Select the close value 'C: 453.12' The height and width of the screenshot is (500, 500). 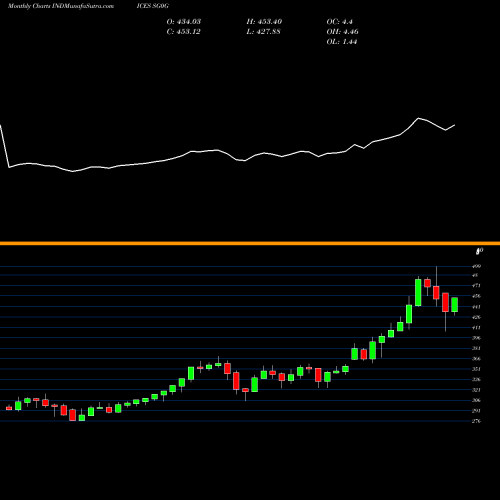184,32
